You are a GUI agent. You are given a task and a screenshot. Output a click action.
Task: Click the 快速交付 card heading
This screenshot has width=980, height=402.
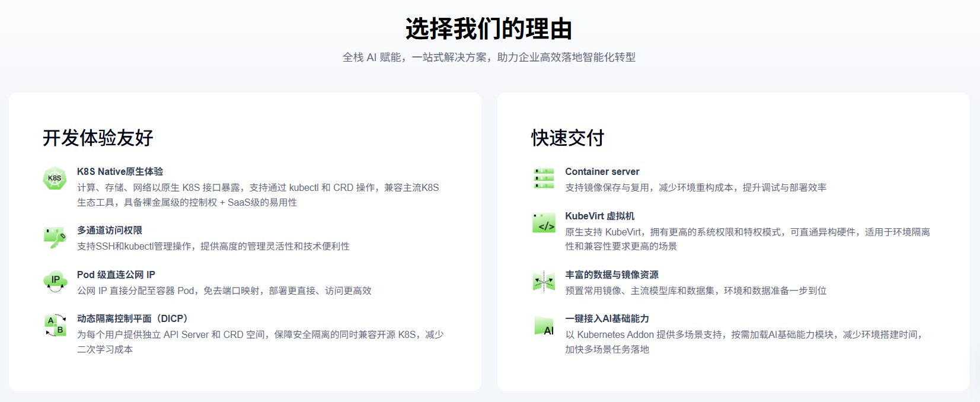[x=567, y=138]
